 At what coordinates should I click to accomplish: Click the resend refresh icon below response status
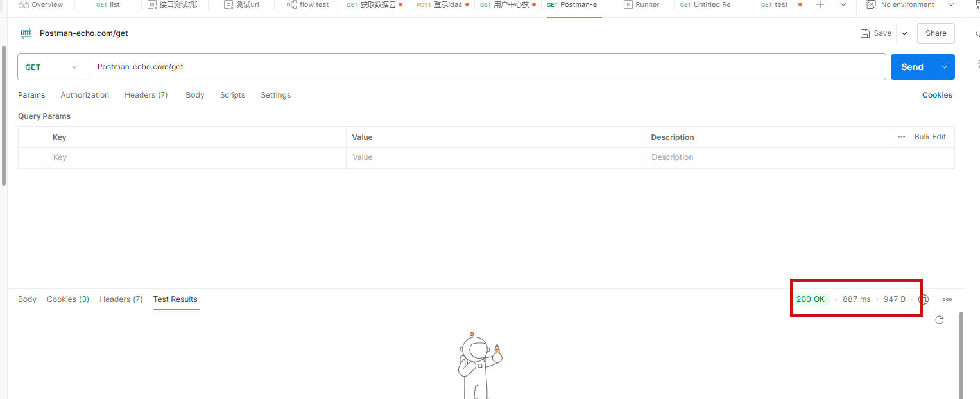pos(940,319)
